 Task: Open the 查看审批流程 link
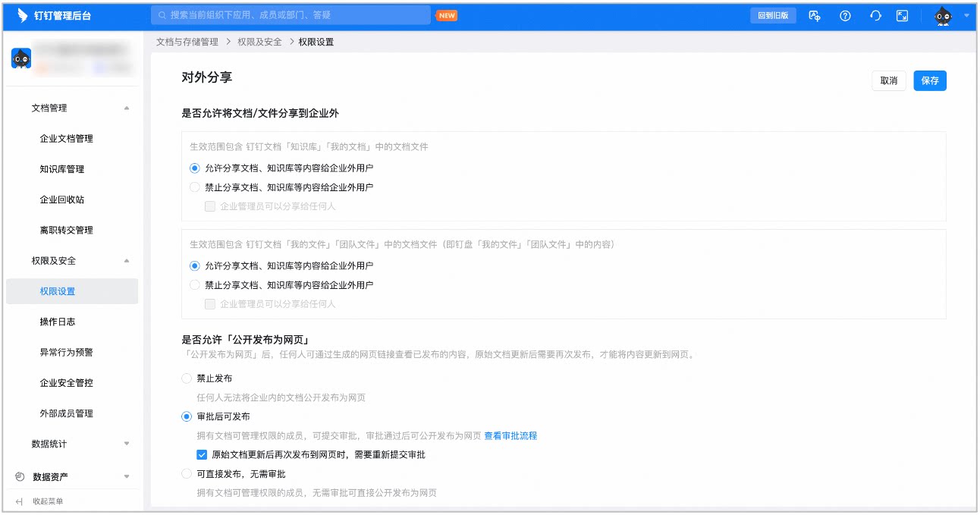510,435
